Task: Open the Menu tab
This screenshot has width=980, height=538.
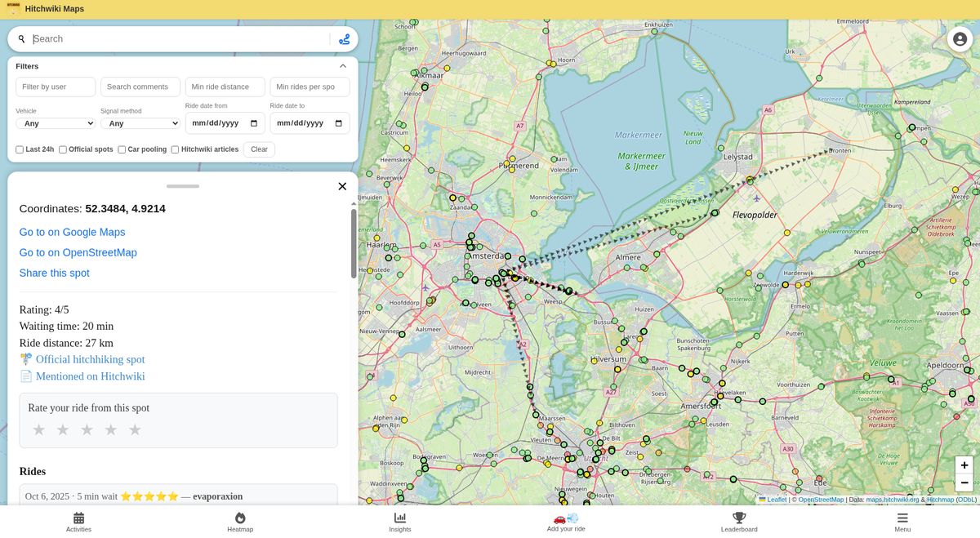Action: point(902,522)
